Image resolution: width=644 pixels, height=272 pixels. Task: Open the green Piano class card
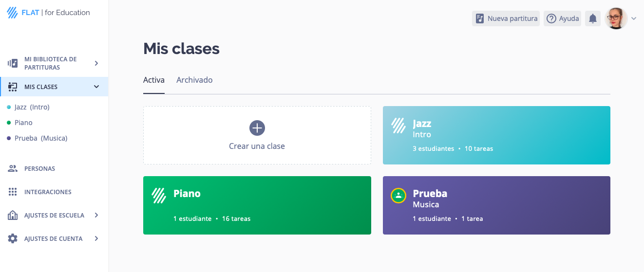tap(257, 205)
